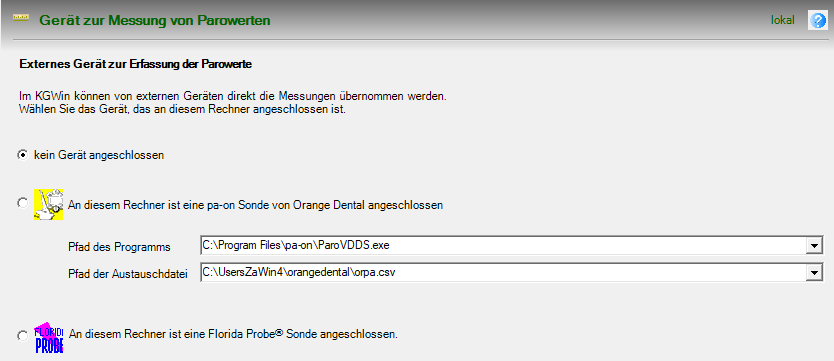Click the Florida Probe® Sonde angeschlossen label
Screen dimensions: 834x361
tap(233, 334)
